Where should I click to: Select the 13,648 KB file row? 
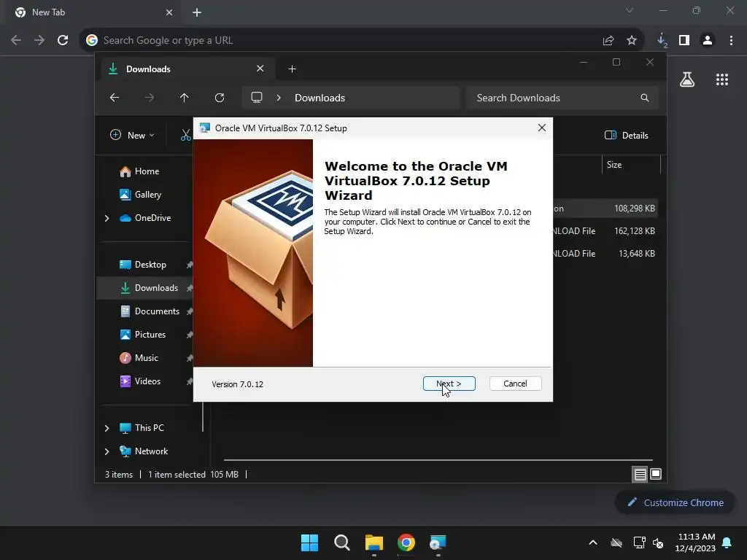(605, 254)
